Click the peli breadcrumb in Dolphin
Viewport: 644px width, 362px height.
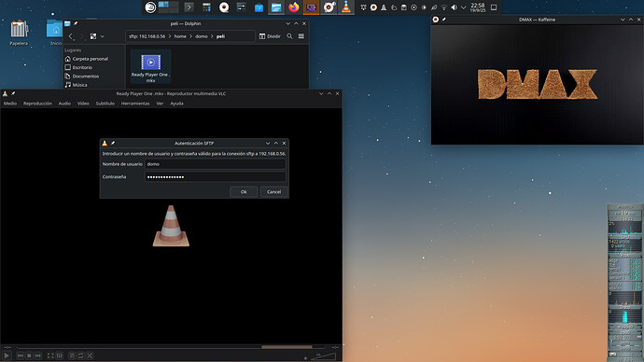click(x=220, y=36)
